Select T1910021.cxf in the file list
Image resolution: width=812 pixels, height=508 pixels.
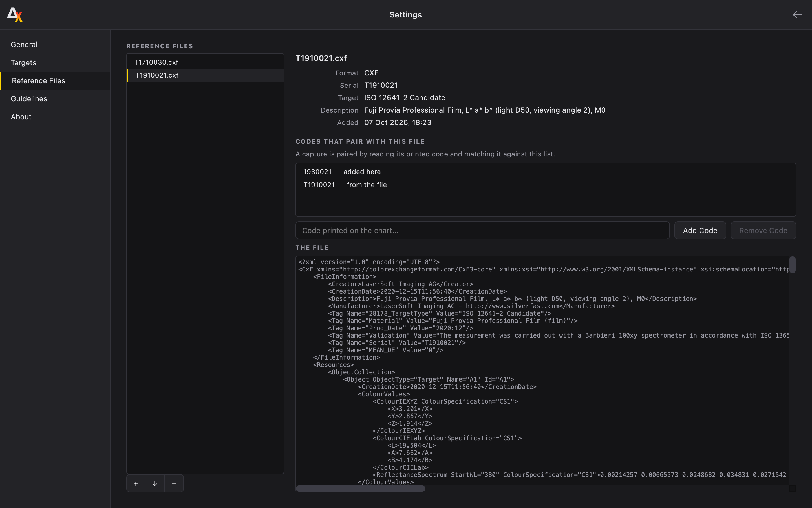tap(205, 75)
